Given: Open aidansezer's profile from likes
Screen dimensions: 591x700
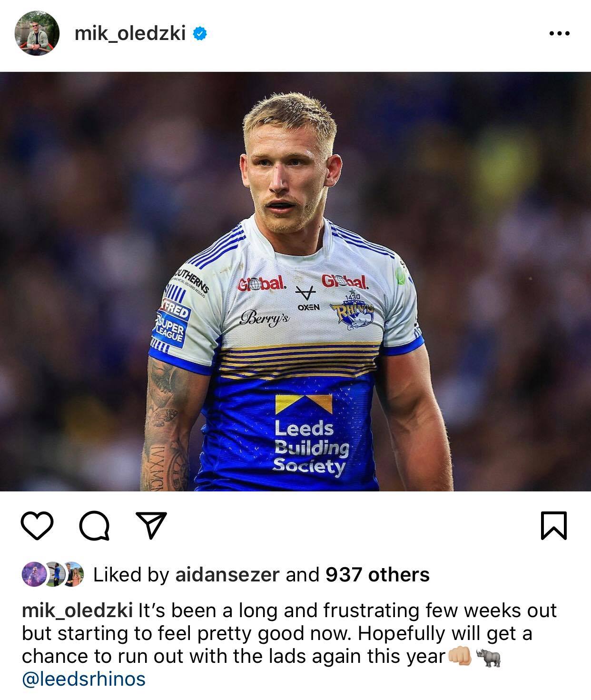Looking at the screenshot, I should point(227,575).
